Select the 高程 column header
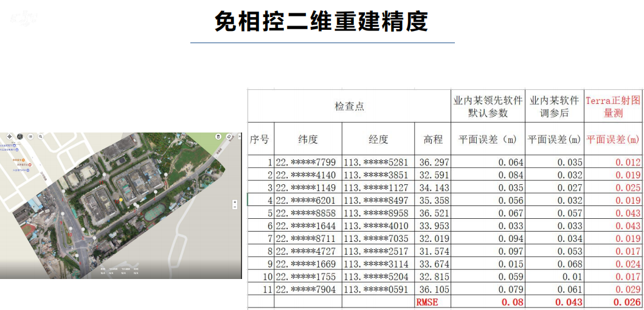 coord(433,139)
